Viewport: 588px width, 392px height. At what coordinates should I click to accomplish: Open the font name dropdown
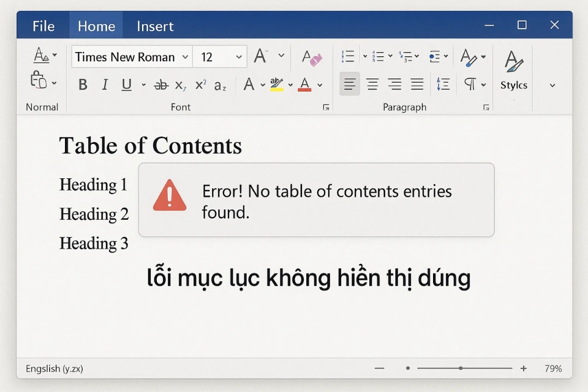point(186,56)
